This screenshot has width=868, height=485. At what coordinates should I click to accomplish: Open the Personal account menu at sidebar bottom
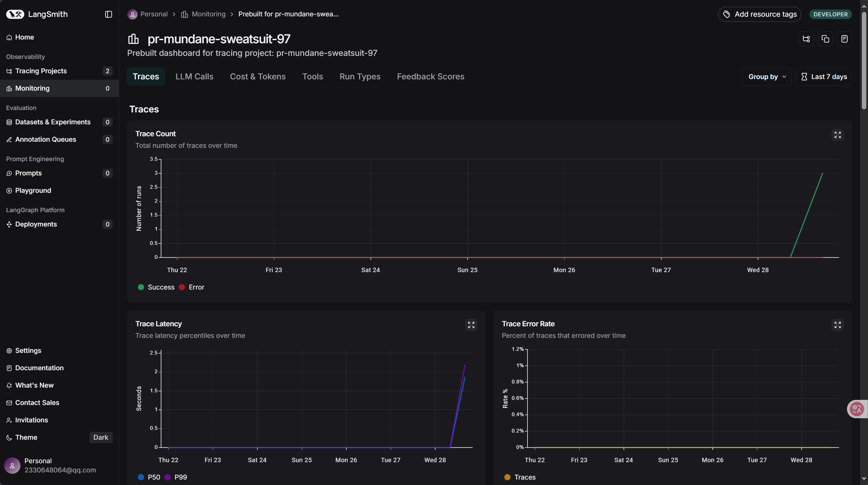[59, 465]
